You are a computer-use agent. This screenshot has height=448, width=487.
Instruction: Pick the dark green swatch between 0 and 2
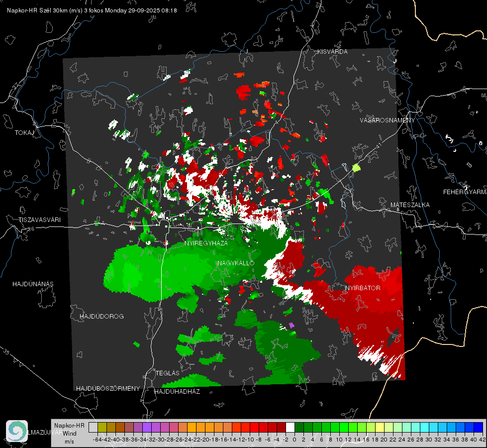point(299,427)
